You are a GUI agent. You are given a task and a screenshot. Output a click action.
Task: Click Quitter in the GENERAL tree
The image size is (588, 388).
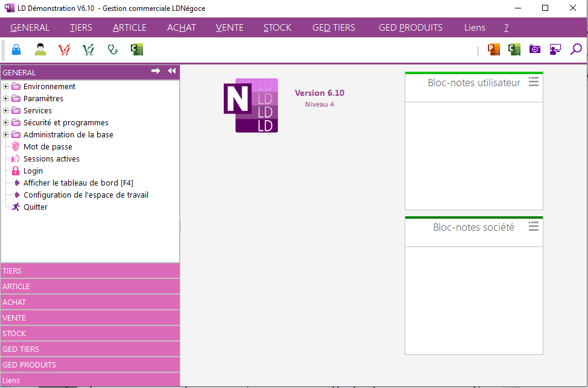pyautogui.click(x=35, y=207)
